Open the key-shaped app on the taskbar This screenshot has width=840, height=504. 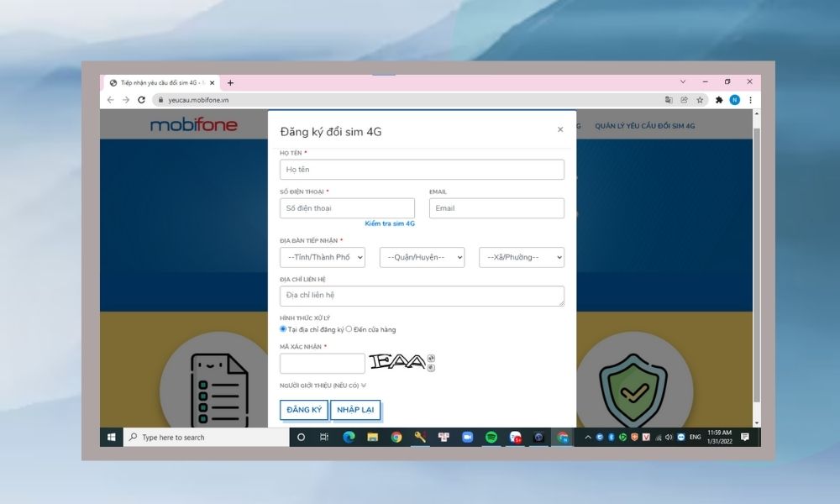tap(420, 437)
